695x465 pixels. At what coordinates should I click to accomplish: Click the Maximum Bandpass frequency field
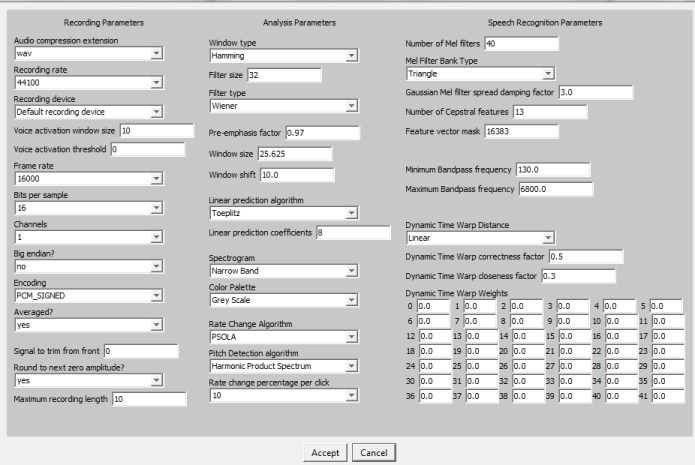click(554, 189)
